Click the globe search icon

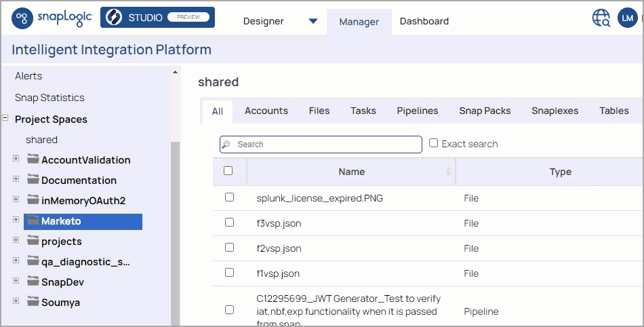click(601, 18)
